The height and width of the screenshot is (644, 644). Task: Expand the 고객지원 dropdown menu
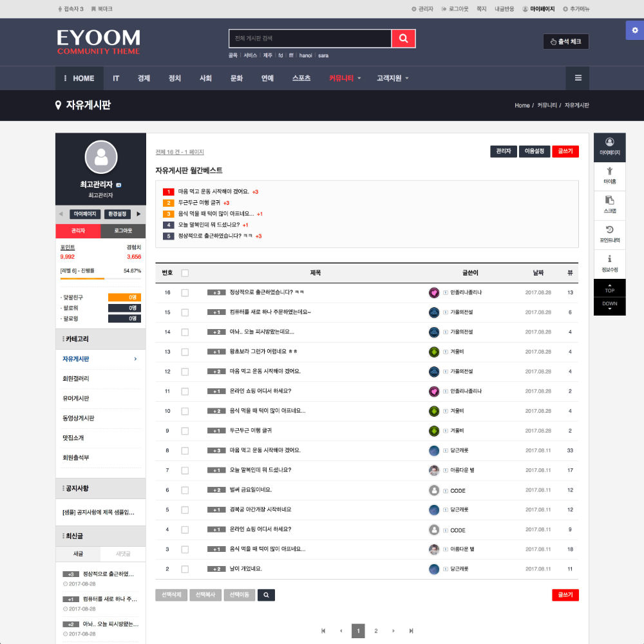392,78
